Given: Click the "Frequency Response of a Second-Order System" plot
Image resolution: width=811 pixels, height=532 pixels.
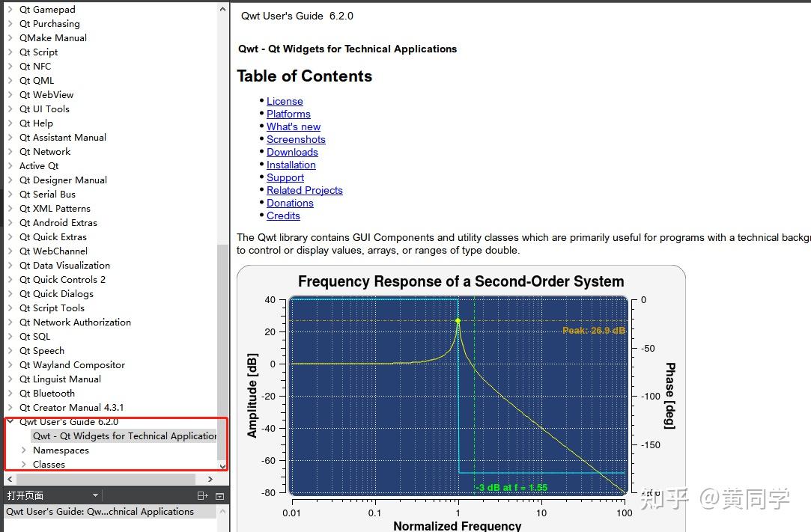Looking at the screenshot, I should [x=461, y=399].
